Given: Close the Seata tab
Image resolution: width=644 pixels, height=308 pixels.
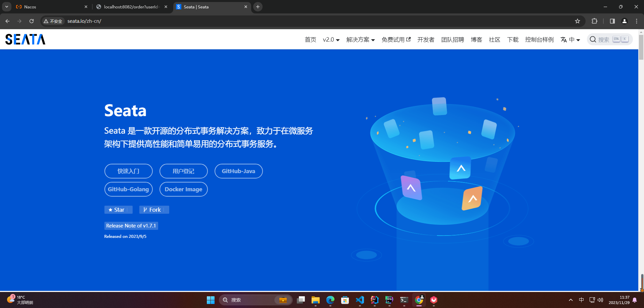Looking at the screenshot, I should (x=246, y=7).
